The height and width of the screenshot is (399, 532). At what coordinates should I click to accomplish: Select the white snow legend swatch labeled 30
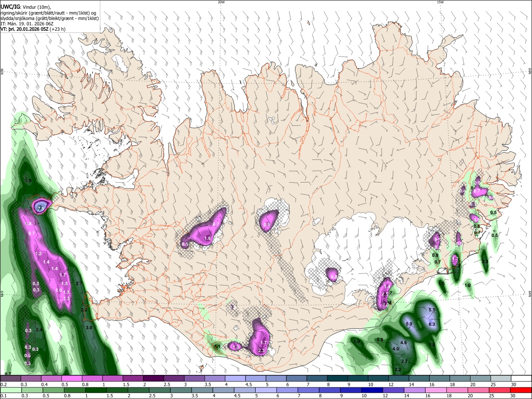(521, 378)
